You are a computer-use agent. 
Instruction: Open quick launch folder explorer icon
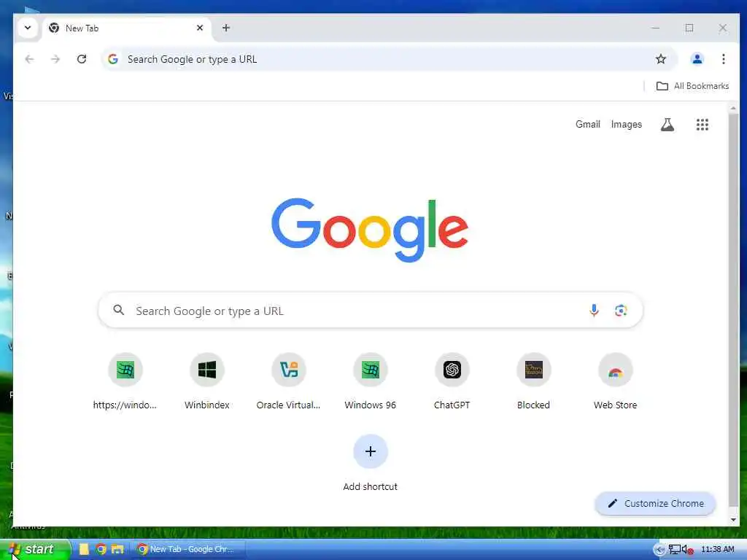click(117, 549)
